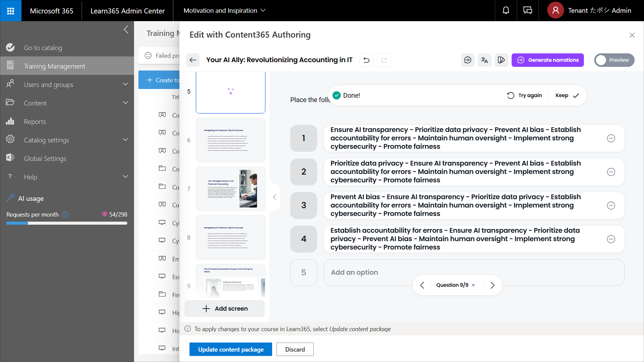This screenshot has width=644, height=362.
Task: Open Motivation and Inspiration dropdown
Action: [224, 11]
